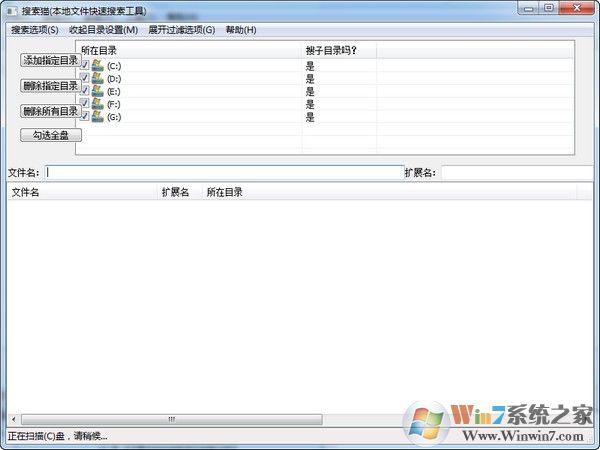The width and height of the screenshot is (600, 450).
Task: Click the E: drive icon
Action: [x=98, y=91]
